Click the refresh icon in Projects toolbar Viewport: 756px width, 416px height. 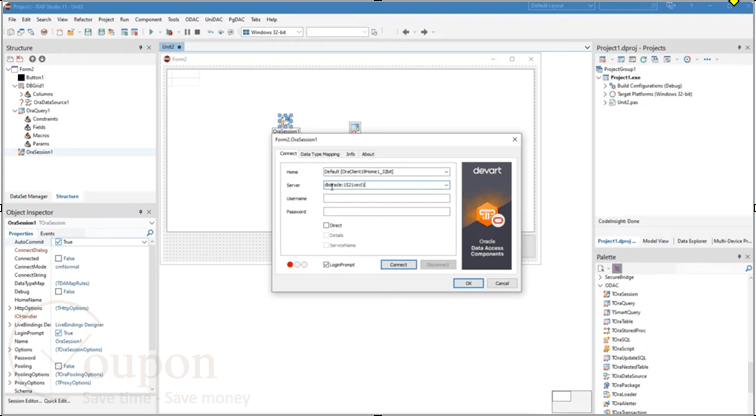click(x=643, y=59)
